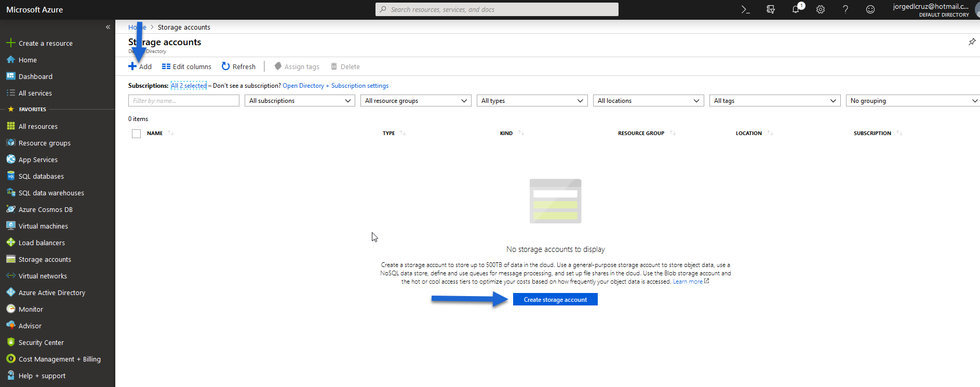Send feedback with the smiley icon
The height and width of the screenshot is (387, 980).
(870, 9)
